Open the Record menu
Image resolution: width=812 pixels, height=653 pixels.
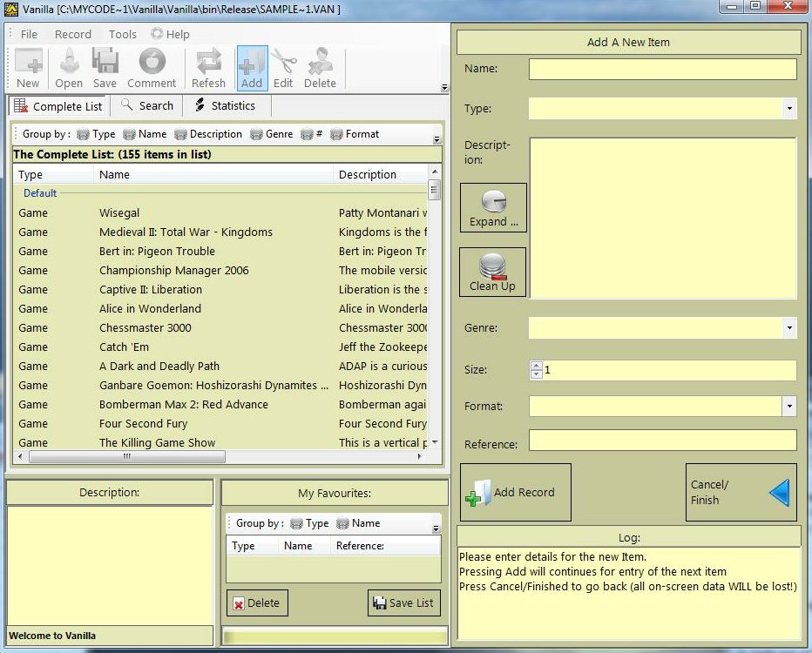coord(72,34)
